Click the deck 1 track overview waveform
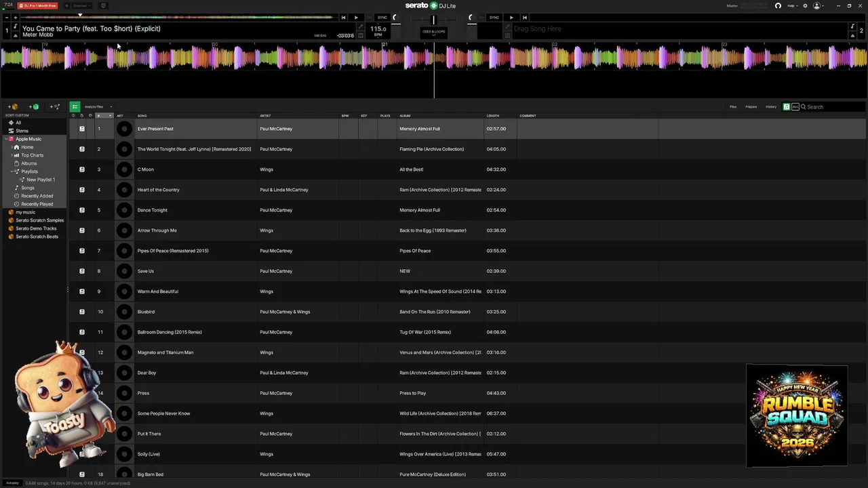This screenshot has width=868, height=488. [178, 17]
